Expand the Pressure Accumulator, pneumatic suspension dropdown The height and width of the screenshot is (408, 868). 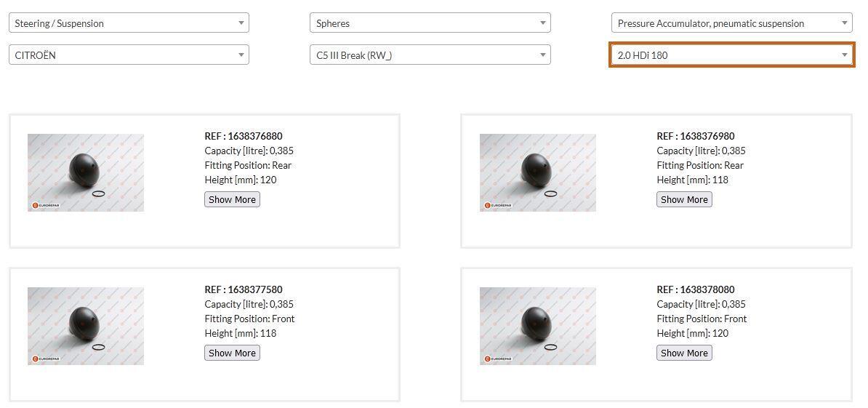(732, 23)
